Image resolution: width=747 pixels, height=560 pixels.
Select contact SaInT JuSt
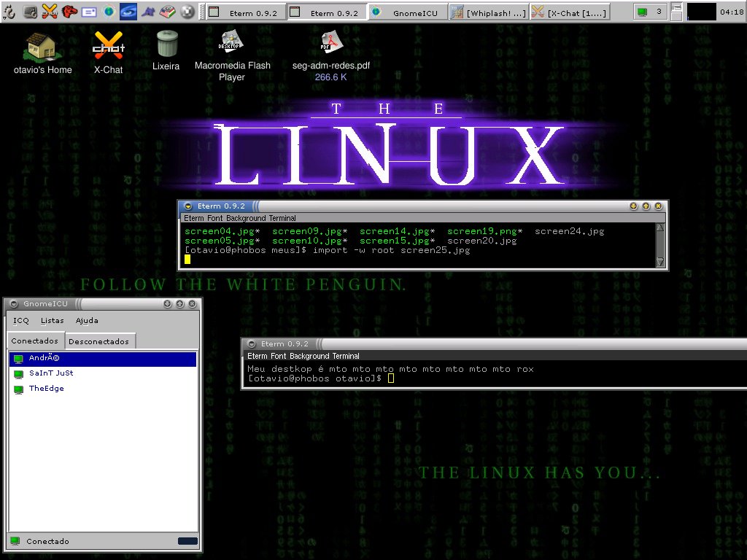[x=102, y=373]
